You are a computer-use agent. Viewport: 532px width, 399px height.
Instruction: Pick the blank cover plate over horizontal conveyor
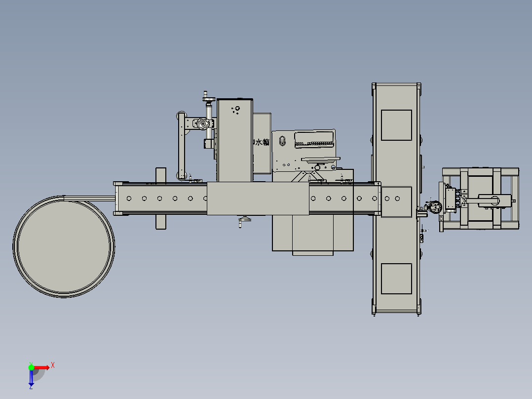click(258, 199)
